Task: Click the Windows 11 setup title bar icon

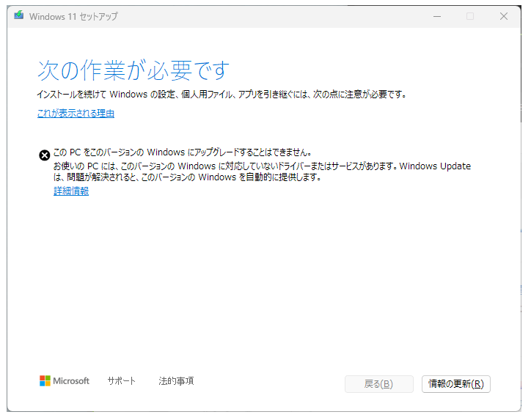Action: pos(19,15)
